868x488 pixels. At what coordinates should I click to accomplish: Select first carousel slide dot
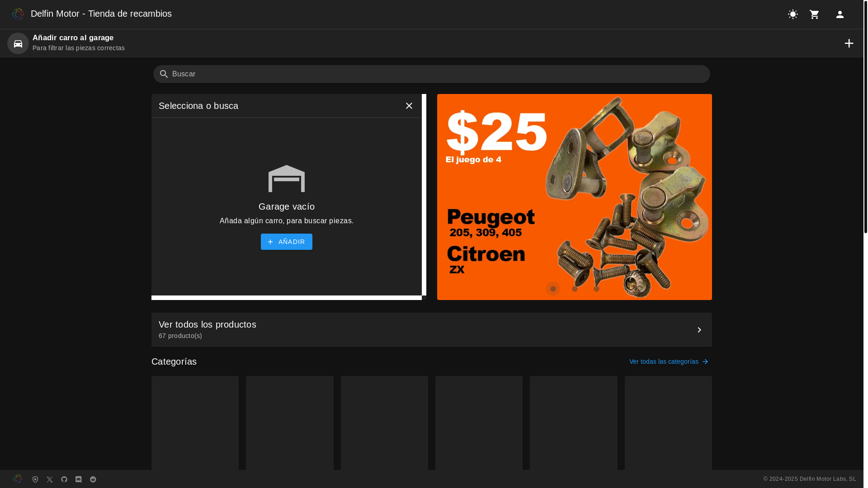[553, 289]
